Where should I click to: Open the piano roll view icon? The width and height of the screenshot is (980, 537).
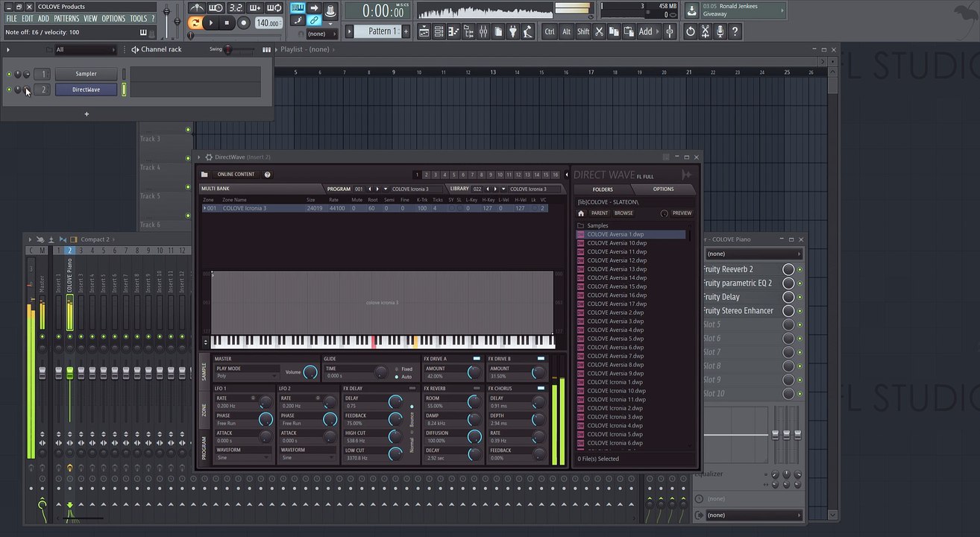click(453, 31)
